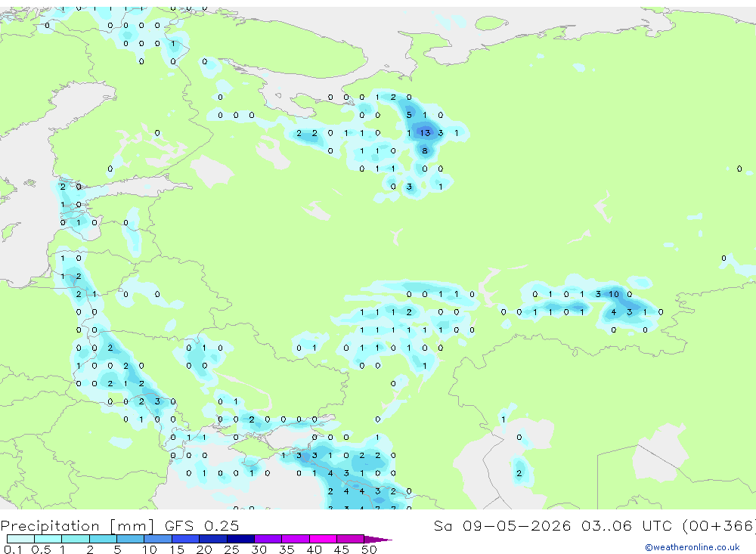756x554 pixels.
Task: Click the '8' precipitation value on the map
Action: click(425, 151)
